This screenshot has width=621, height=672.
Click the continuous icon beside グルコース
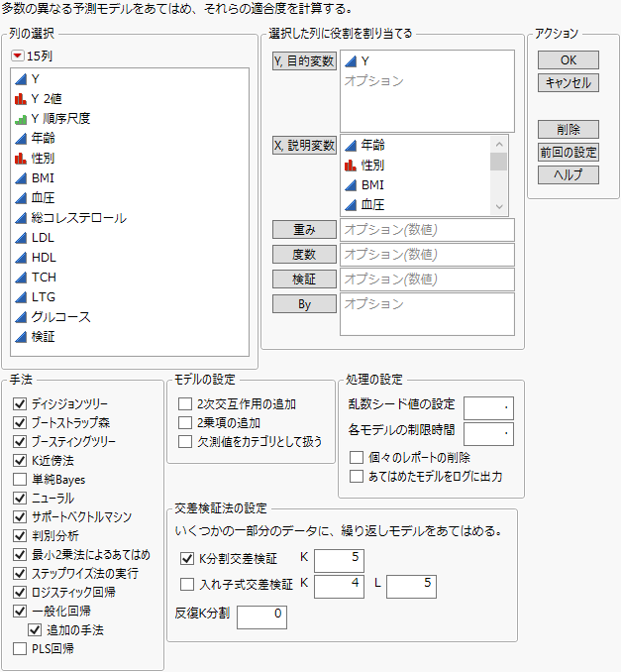pyautogui.click(x=21, y=317)
